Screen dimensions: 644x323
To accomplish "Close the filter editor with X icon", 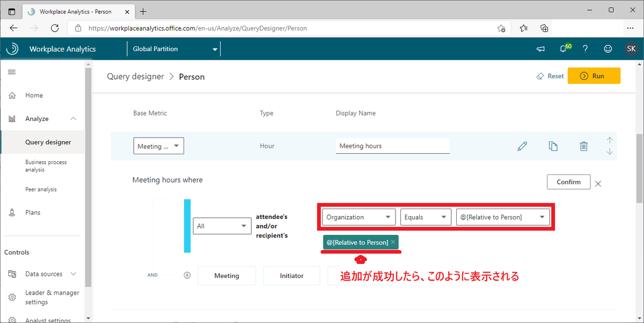I will (x=598, y=184).
